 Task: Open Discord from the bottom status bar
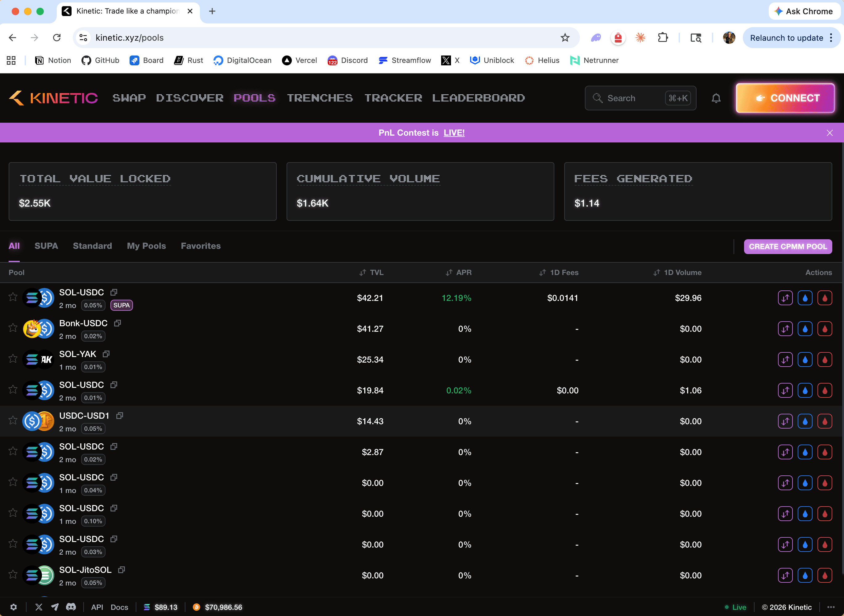click(x=72, y=607)
